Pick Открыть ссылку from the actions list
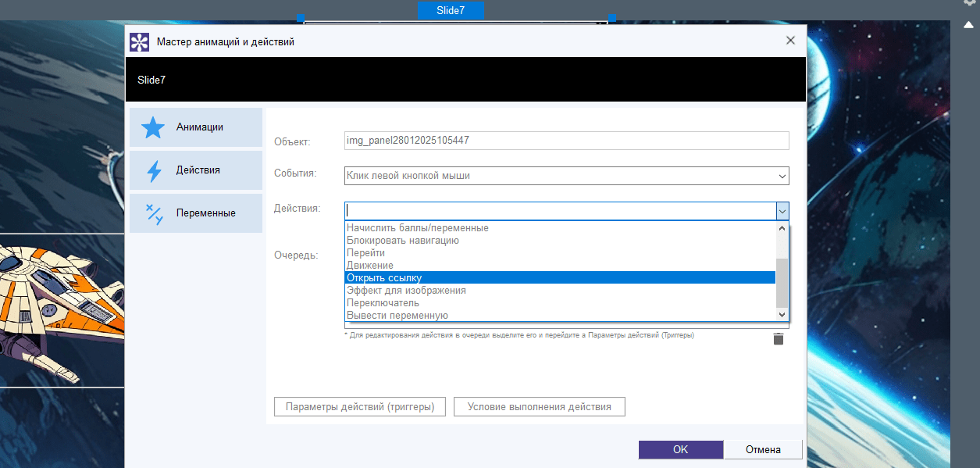The image size is (980, 468). [x=560, y=278]
